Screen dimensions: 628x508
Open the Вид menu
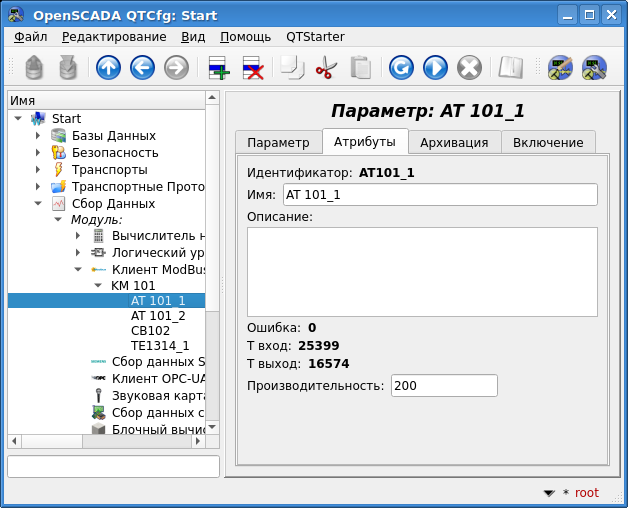[x=193, y=36]
